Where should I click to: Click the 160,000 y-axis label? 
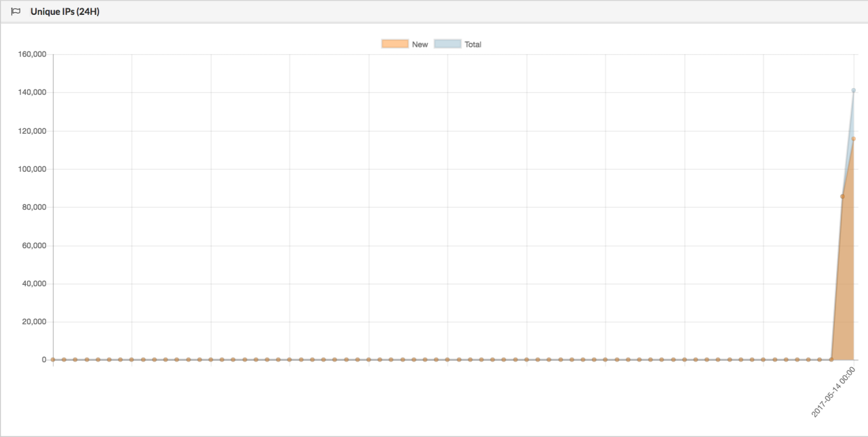pyautogui.click(x=33, y=54)
